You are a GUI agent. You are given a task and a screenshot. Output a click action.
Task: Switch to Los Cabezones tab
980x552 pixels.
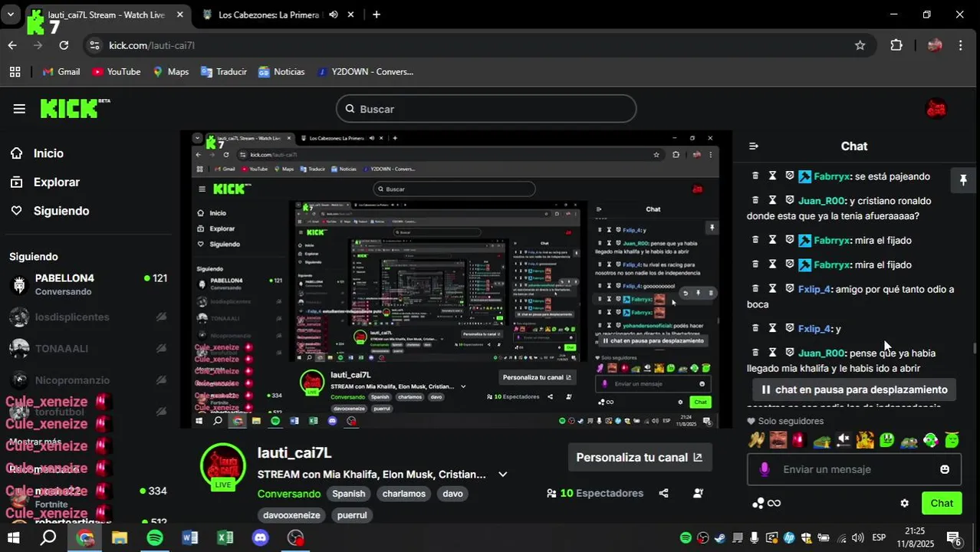point(268,15)
